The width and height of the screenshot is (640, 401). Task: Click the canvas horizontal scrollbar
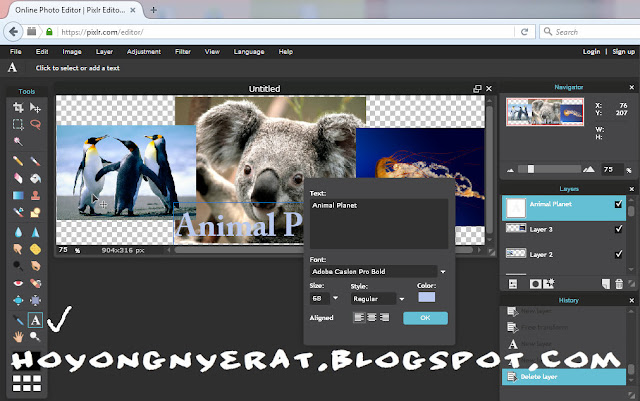click(324, 250)
